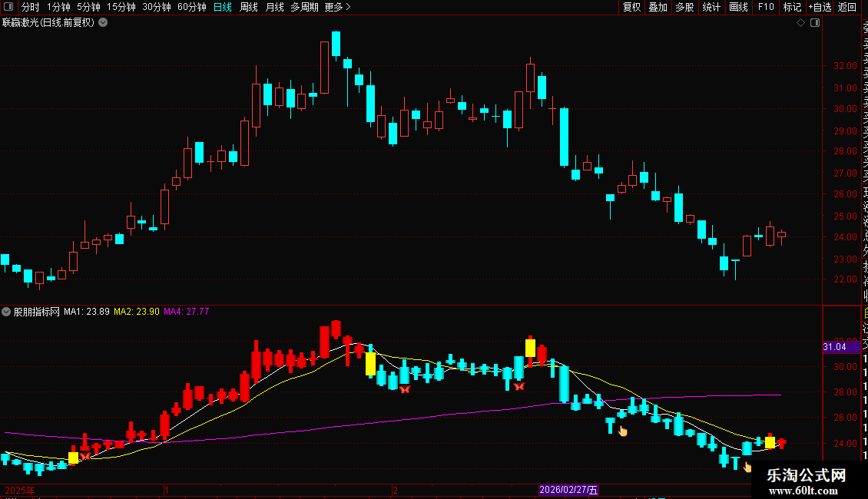This screenshot has height=499, width=868.
Task: Click the window layout icon beside 分时
Action: pyautogui.click(x=8, y=7)
